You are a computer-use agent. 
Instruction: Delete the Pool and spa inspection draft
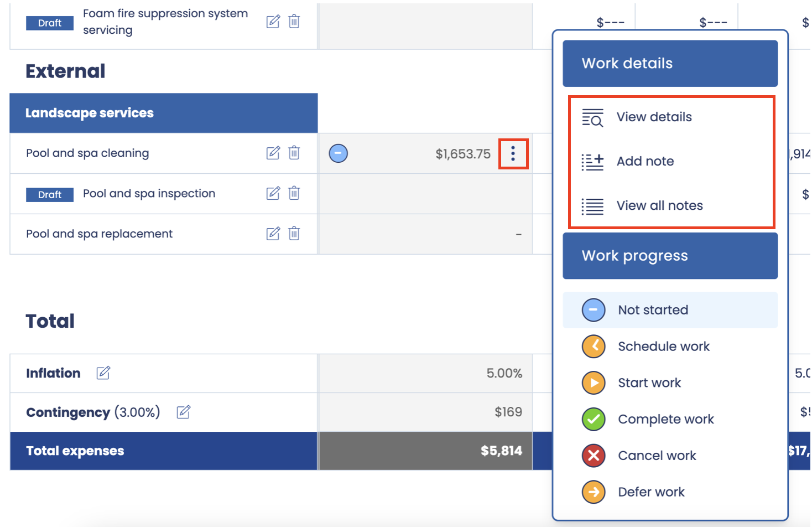(294, 193)
